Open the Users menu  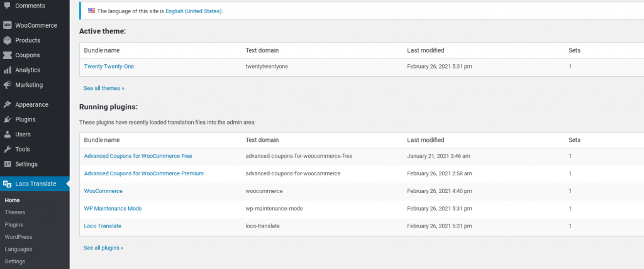click(x=23, y=134)
